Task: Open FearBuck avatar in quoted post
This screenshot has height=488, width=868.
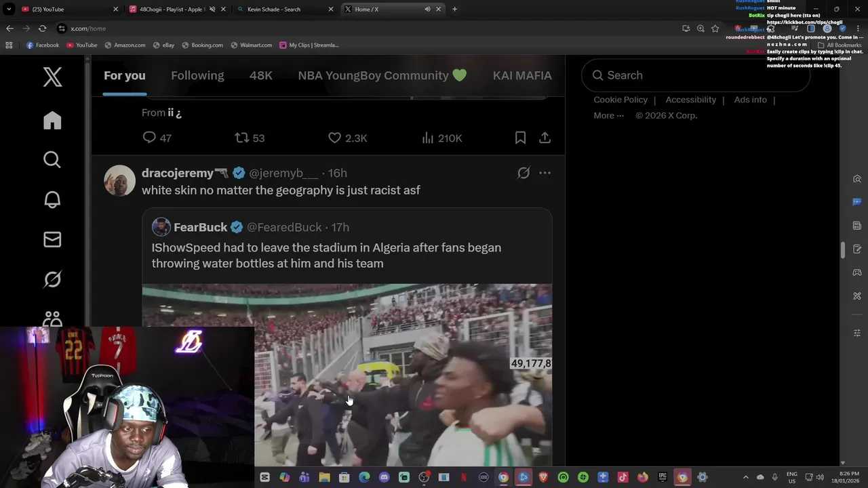Action: click(161, 227)
